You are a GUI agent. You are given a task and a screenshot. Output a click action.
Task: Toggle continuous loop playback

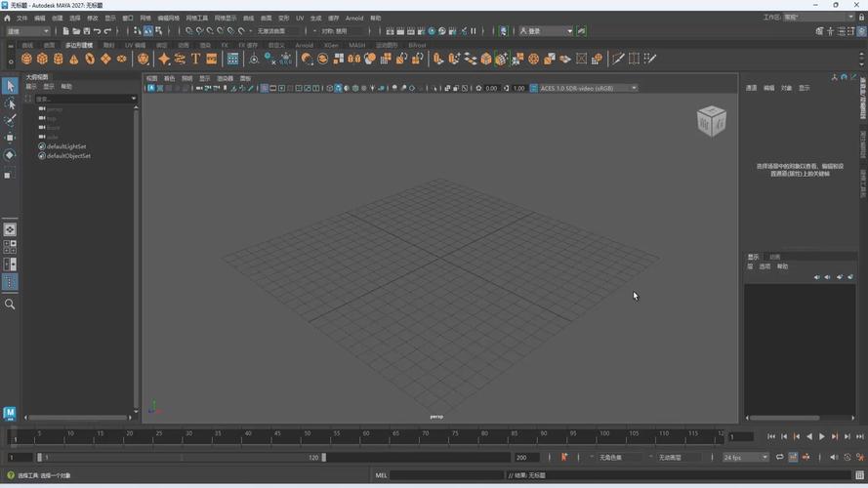tap(779, 457)
